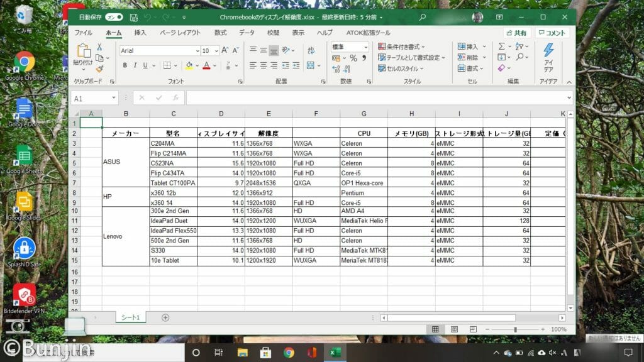Switch to Page Layout view icon in status bar
This screenshot has width=644, height=362.
pyautogui.click(x=454, y=329)
